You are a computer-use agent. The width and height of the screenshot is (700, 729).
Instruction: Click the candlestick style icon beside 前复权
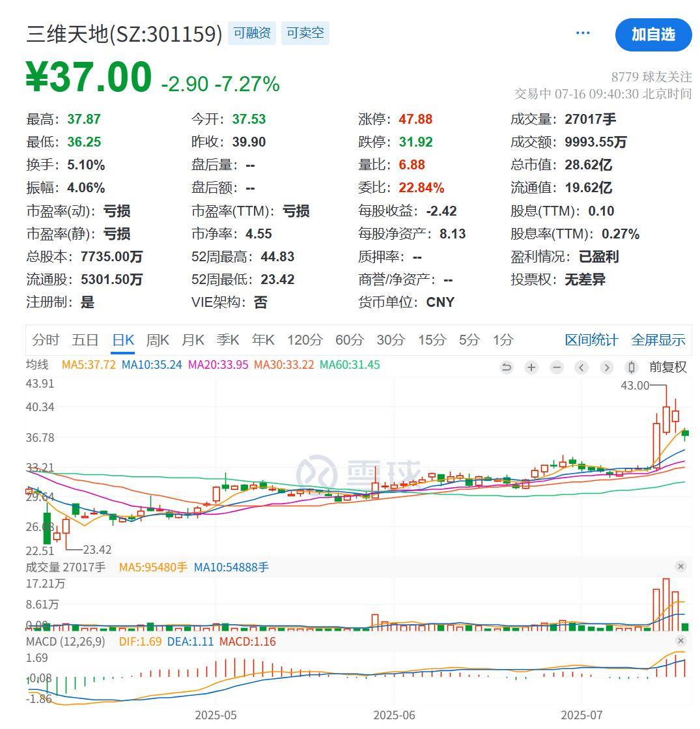coord(631,367)
